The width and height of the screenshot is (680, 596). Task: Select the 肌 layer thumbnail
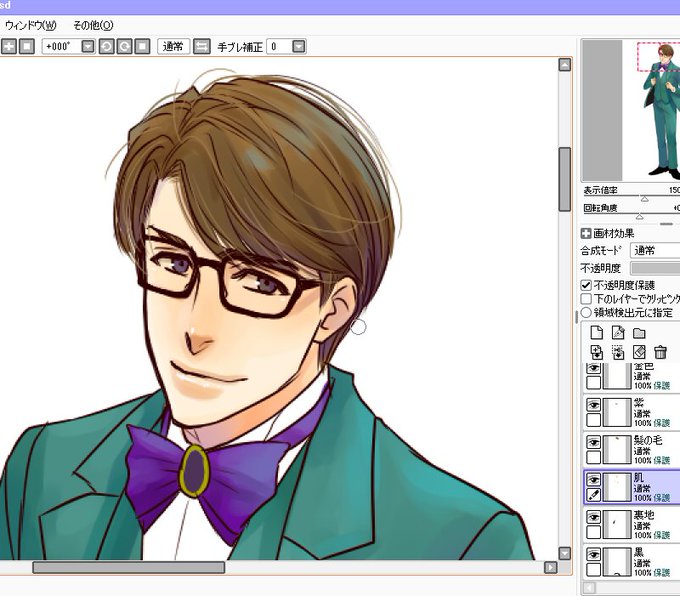click(617, 487)
